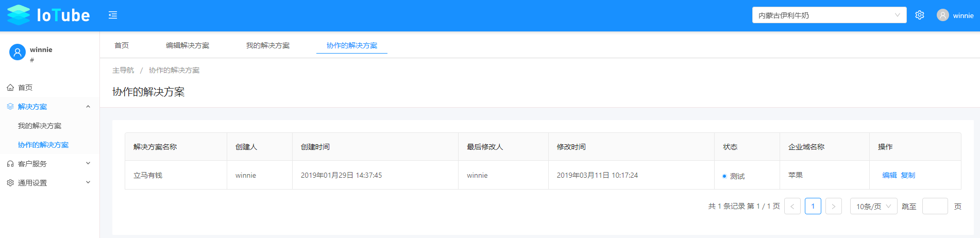The height and width of the screenshot is (238, 980).
Task: Click winnie profile avatar in sidebar
Action: coord(18,52)
